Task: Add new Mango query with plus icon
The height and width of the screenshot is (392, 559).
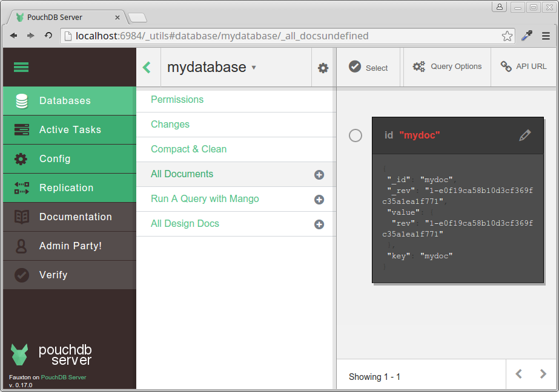Action: [319, 200]
